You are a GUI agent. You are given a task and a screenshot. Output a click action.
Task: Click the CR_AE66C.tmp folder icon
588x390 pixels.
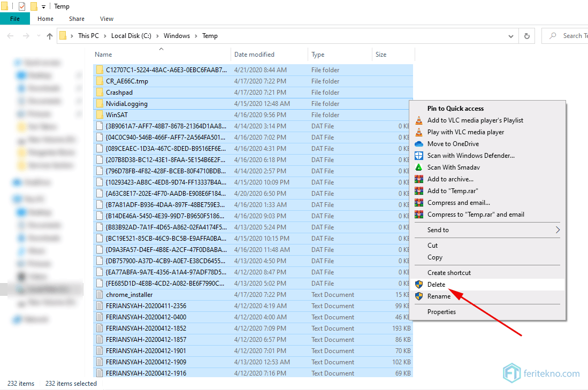tap(100, 81)
